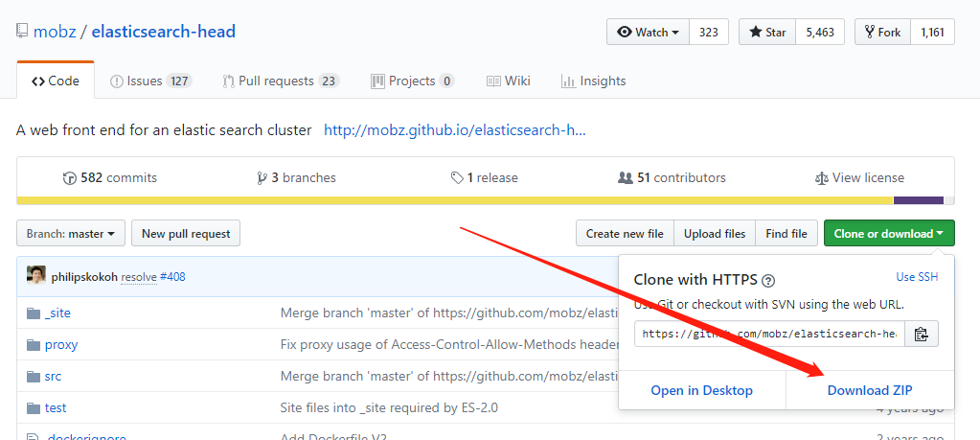Open the mobz owner link
This screenshot has width=980, height=440.
[55, 32]
